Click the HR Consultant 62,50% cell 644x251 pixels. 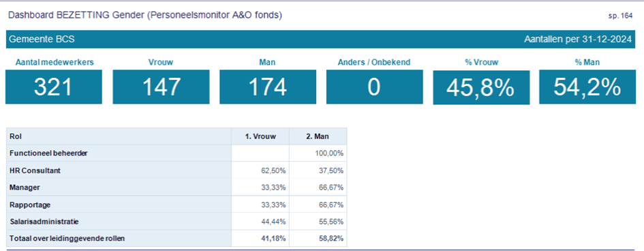coord(260,171)
